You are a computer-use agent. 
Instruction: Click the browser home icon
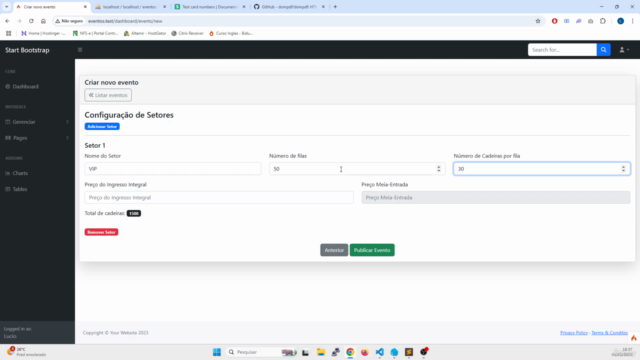click(x=43, y=21)
